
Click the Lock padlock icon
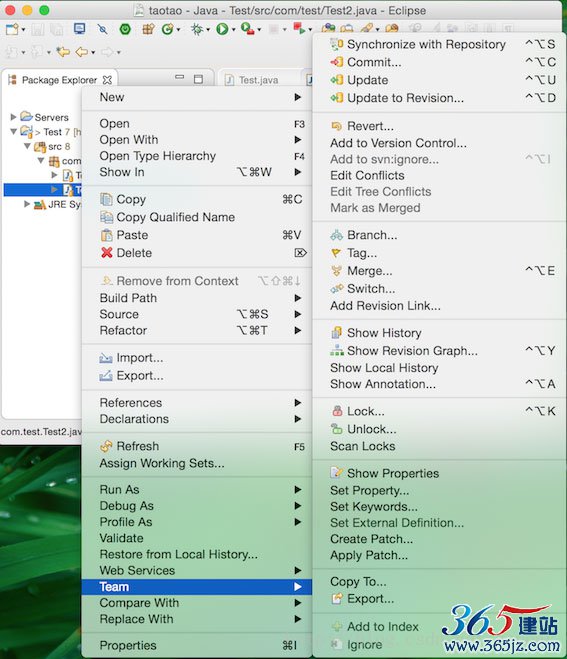pos(337,411)
